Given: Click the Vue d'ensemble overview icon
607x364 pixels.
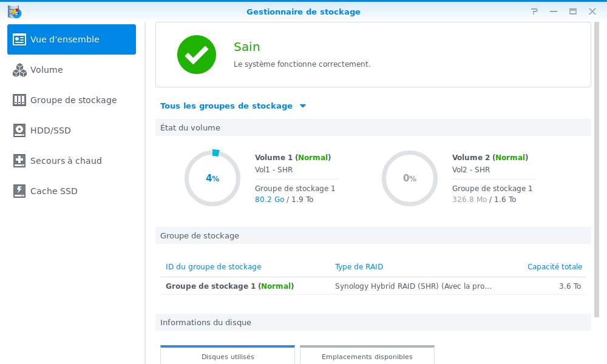Looking at the screenshot, I should pos(19,39).
